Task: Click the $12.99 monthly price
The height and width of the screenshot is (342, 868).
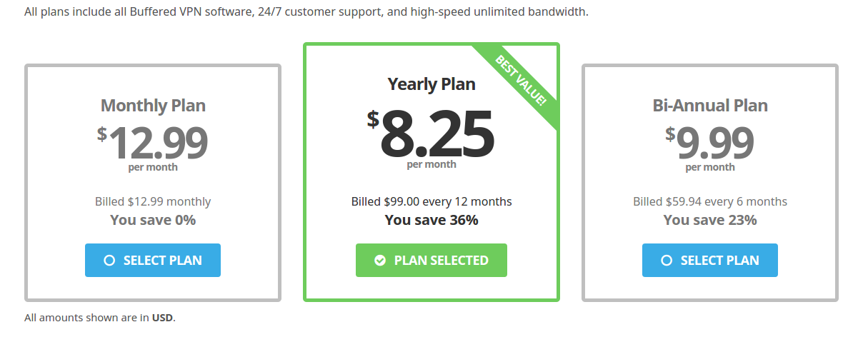Action: 153,142
